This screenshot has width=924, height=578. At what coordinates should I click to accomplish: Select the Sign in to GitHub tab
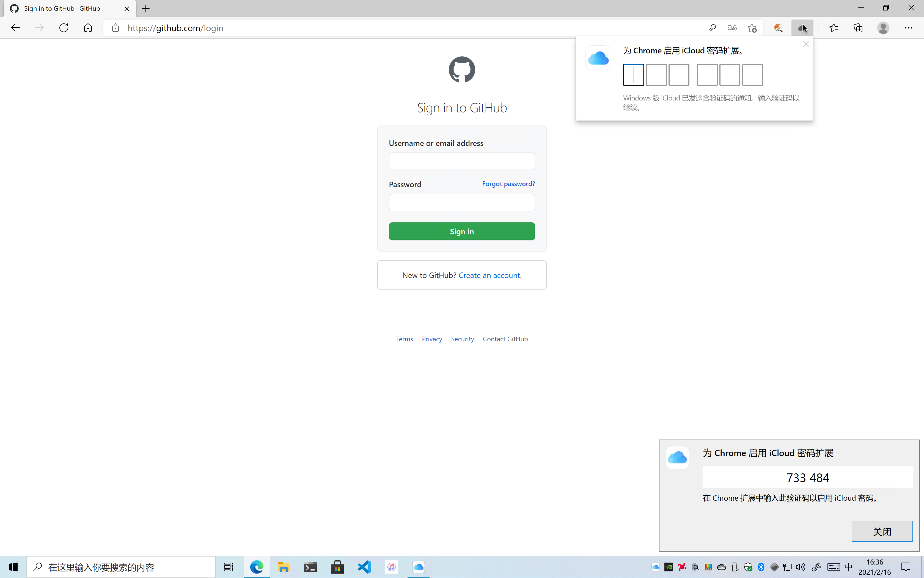[x=70, y=9]
